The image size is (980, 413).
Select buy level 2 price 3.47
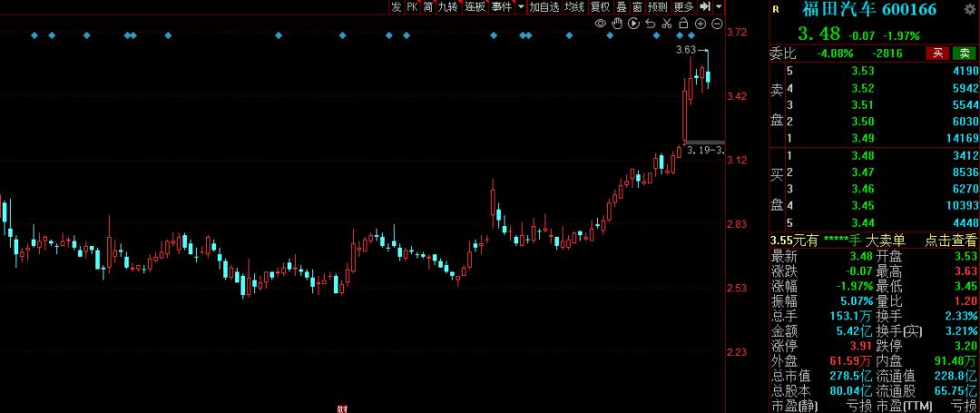[x=863, y=172]
